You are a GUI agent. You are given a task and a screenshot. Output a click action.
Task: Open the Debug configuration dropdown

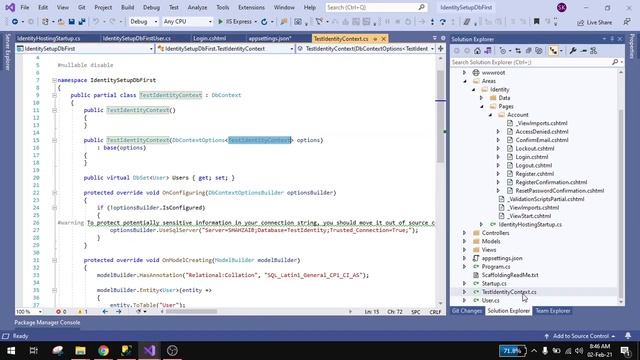pyautogui.click(x=144, y=22)
